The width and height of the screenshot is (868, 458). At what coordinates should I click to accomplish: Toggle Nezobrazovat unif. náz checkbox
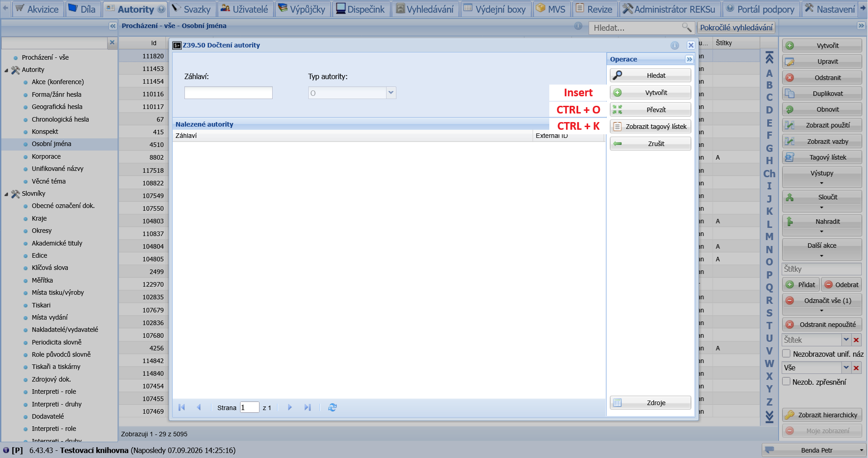tap(787, 354)
